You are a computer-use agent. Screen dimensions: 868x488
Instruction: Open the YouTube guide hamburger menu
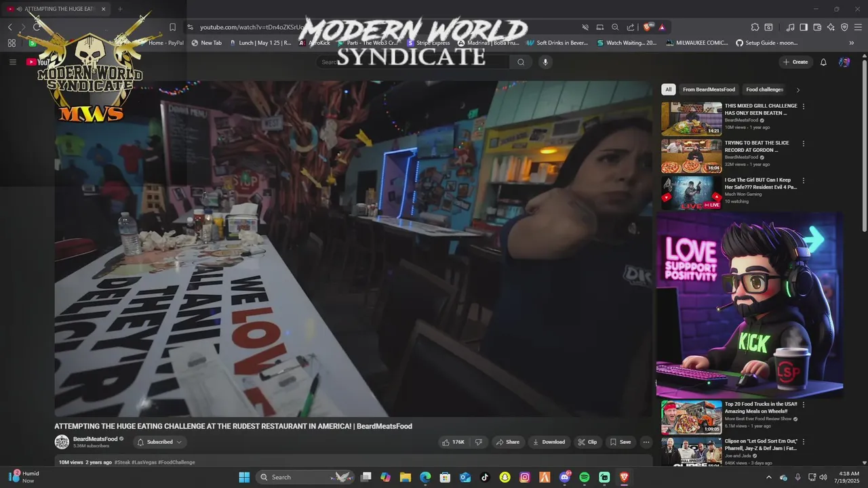[x=12, y=62]
